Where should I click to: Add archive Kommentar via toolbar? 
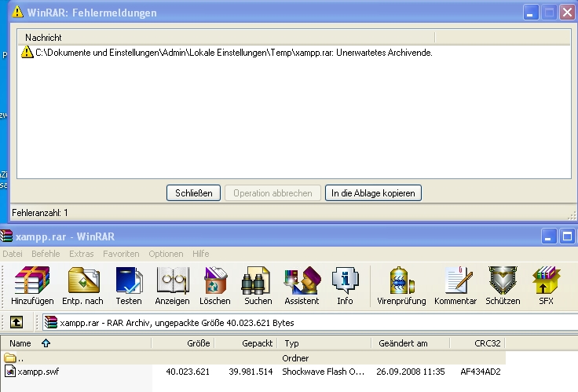[455, 285]
